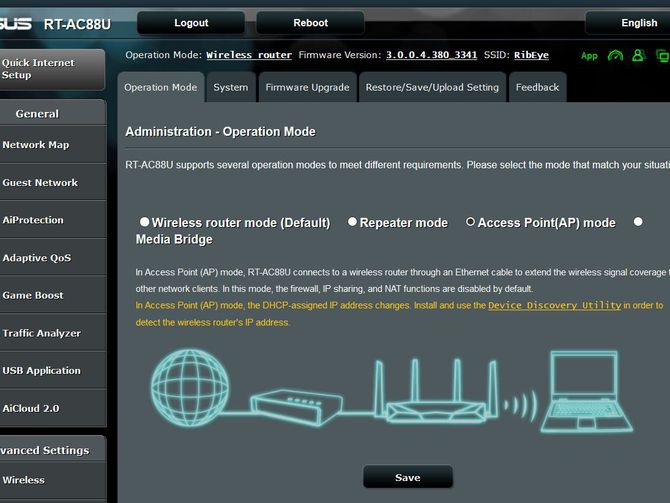The image size is (670, 503).
Task: Follow the Device Discovery Utility link
Action: click(x=554, y=305)
